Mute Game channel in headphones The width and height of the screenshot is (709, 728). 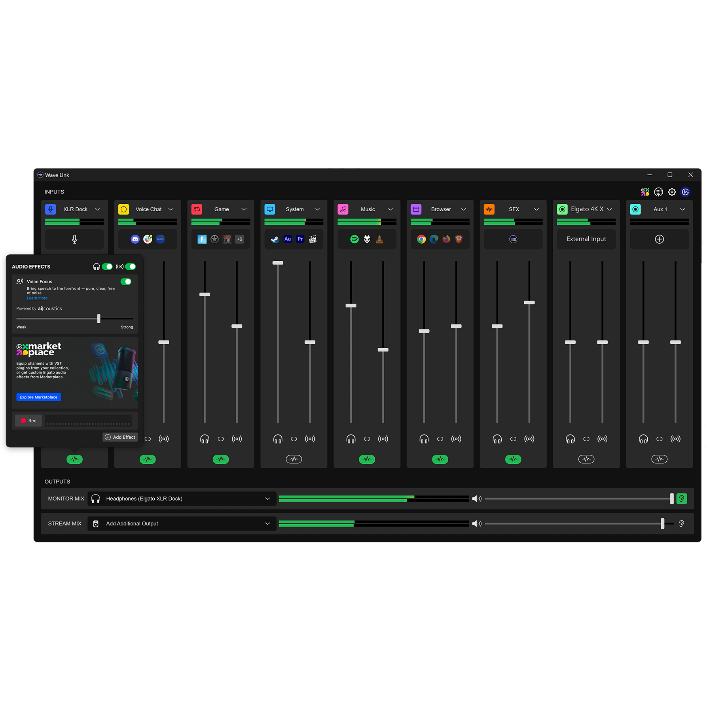click(x=205, y=439)
